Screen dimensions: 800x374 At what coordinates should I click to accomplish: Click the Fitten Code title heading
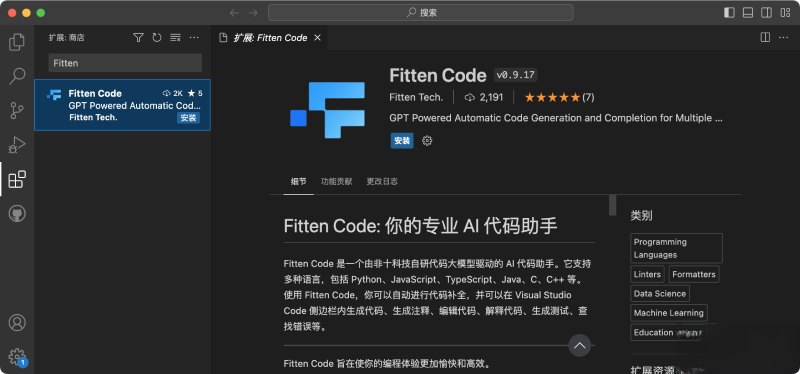pos(438,76)
